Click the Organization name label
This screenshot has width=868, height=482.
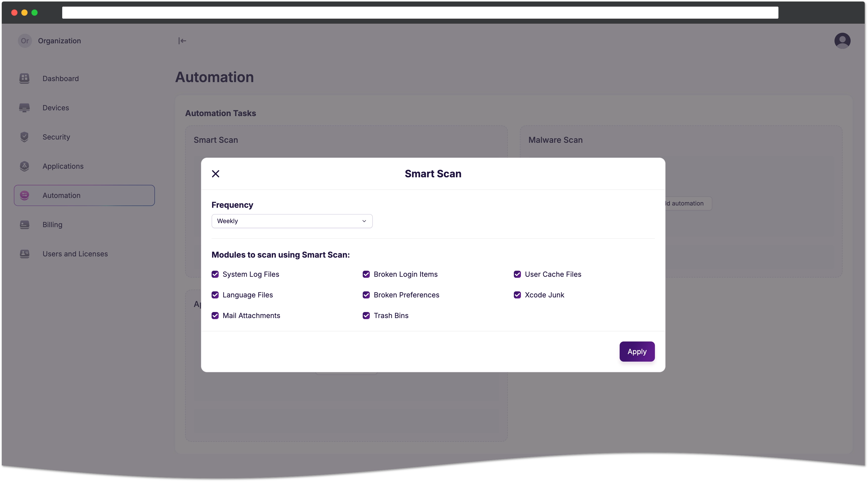59,40
